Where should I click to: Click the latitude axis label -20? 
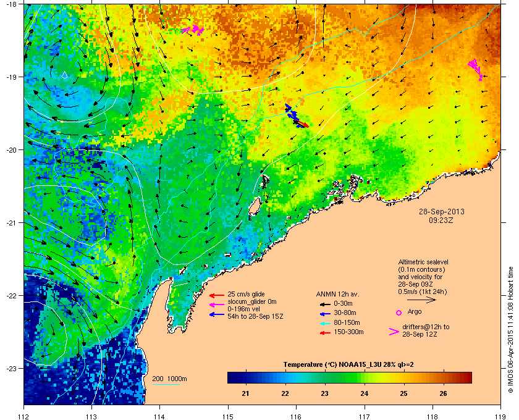[11, 149]
